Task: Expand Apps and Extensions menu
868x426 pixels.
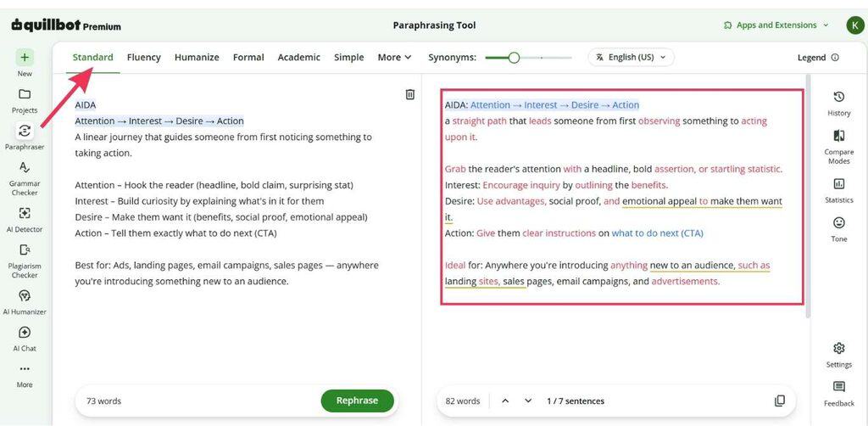Action: point(776,25)
